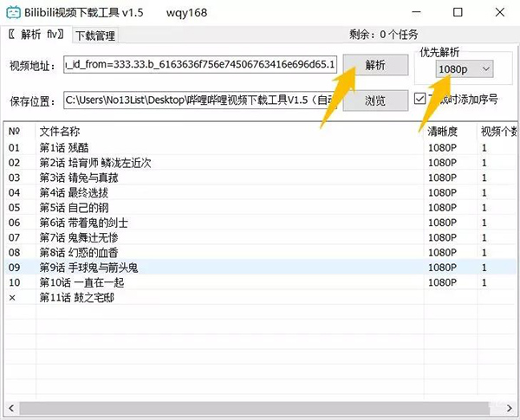Click the Bilibili app logo icon
The width and height of the screenshot is (520, 420).
(13, 13)
